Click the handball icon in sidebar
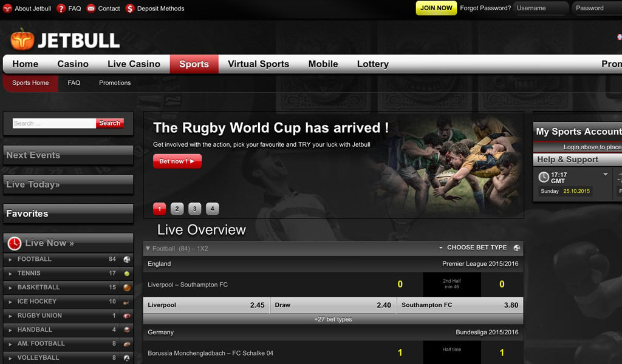622x364 pixels. click(126, 329)
